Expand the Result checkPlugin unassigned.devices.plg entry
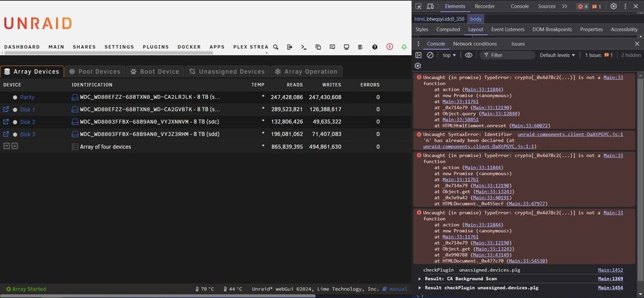This screenshot has height=298, width=644. (420, 288)
